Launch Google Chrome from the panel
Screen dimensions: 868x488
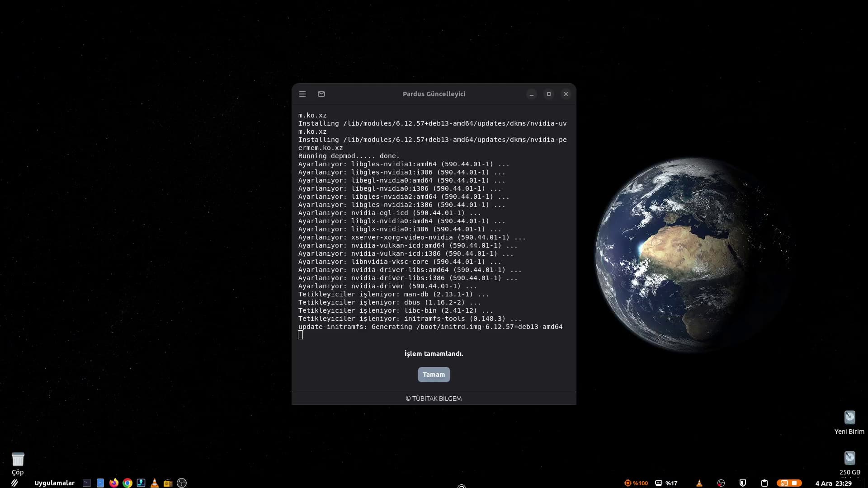[x=127, y=483]
